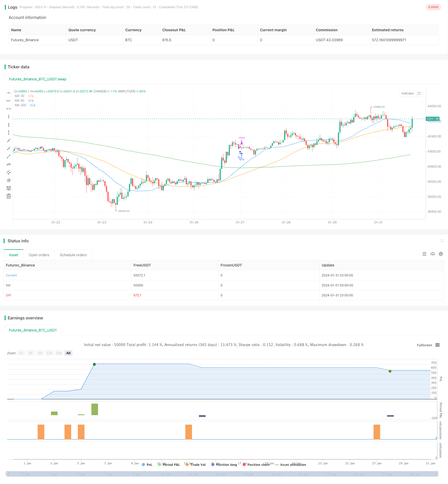Select the price line tool with 123 label
Image resolution: width=448 pixels, height=484 pixels.
click(x=9, y=164)
